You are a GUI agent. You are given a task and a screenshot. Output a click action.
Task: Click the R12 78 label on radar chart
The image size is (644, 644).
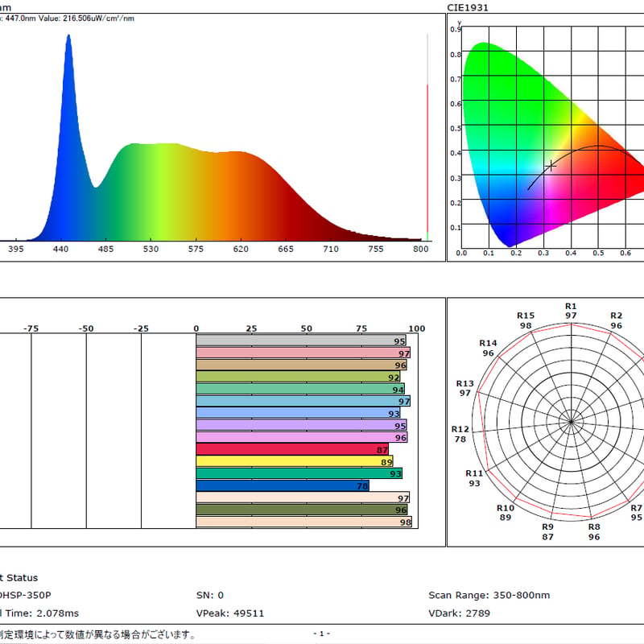click(460, 434)
